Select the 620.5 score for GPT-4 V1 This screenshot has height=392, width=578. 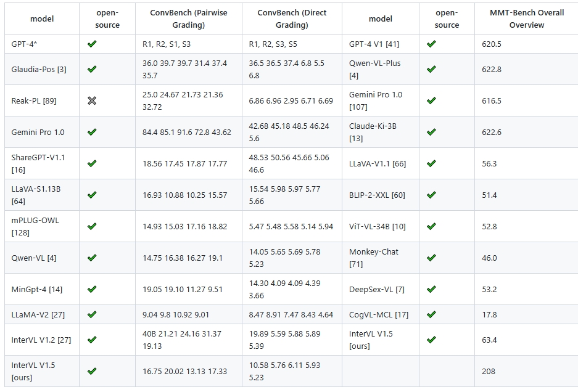point(492,44)
